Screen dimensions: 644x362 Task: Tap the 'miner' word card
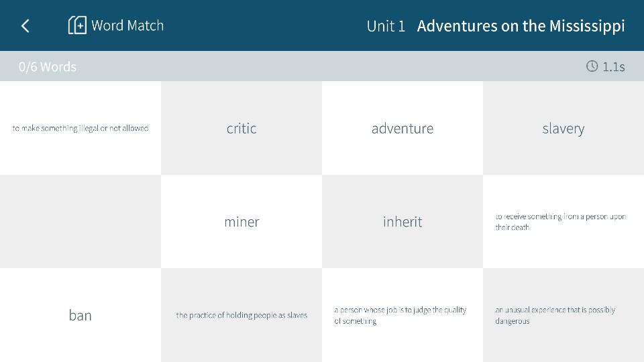(241, 221)
